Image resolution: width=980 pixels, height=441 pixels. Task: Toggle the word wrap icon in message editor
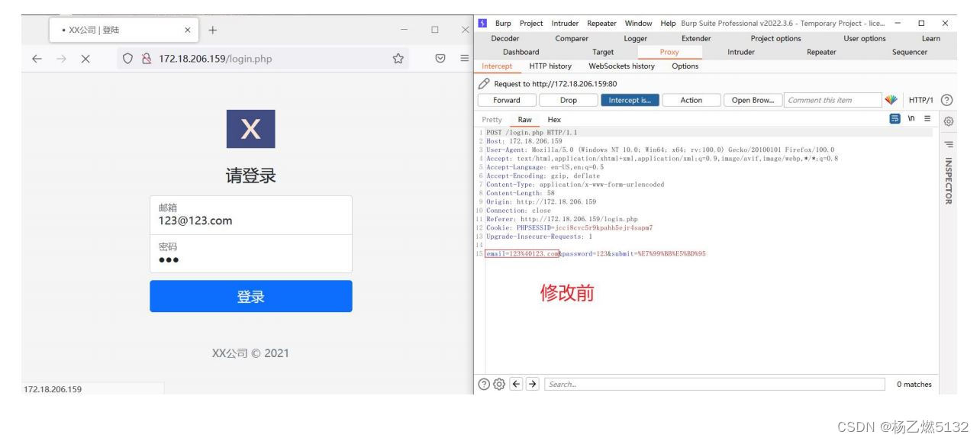click(x=895, y=120)
